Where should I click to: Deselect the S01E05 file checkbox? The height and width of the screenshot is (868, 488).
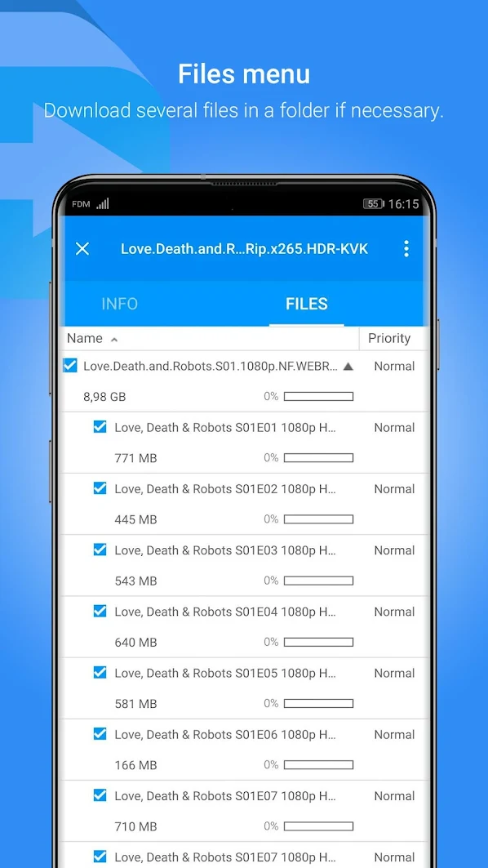click(100, 673)
